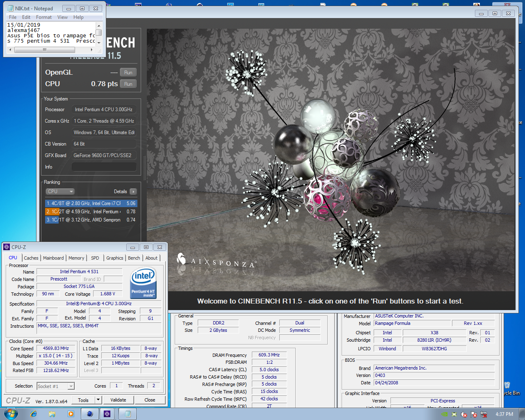525x420 pixels.
Task: Click Notepad horizontal scrollbar thumb
Action: 45,50
